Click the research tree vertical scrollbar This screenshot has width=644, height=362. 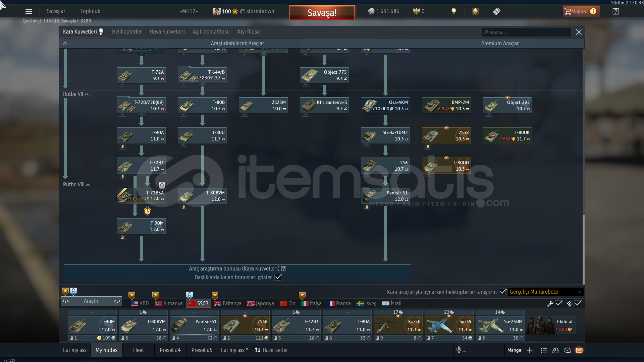[583, 249]
